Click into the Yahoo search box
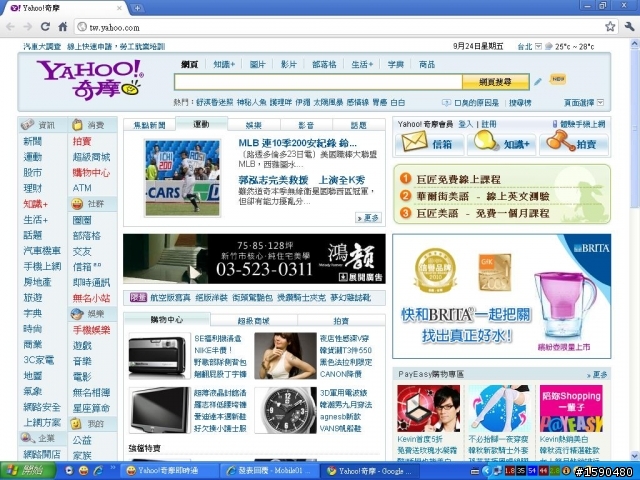The image size is (640, 480). coord(318,82)
